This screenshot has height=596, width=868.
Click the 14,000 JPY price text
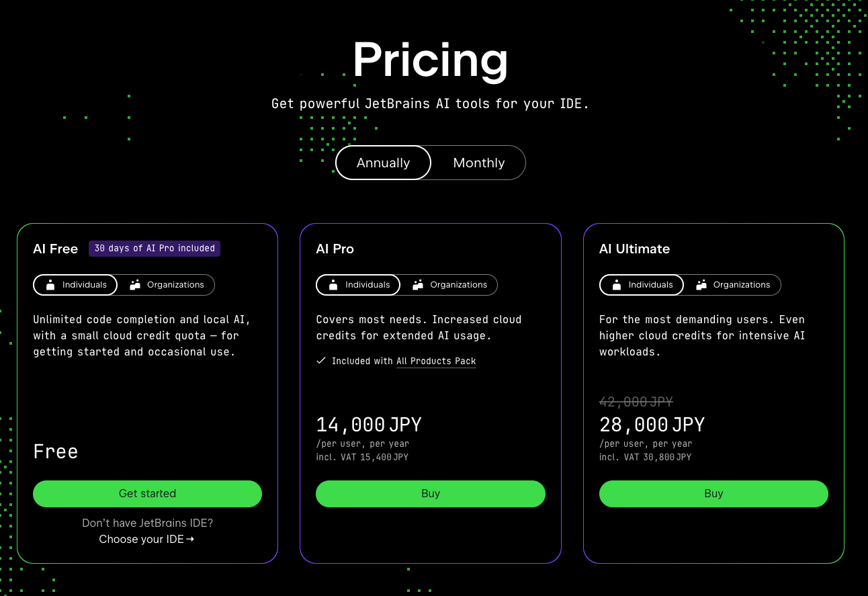(369, 425)
